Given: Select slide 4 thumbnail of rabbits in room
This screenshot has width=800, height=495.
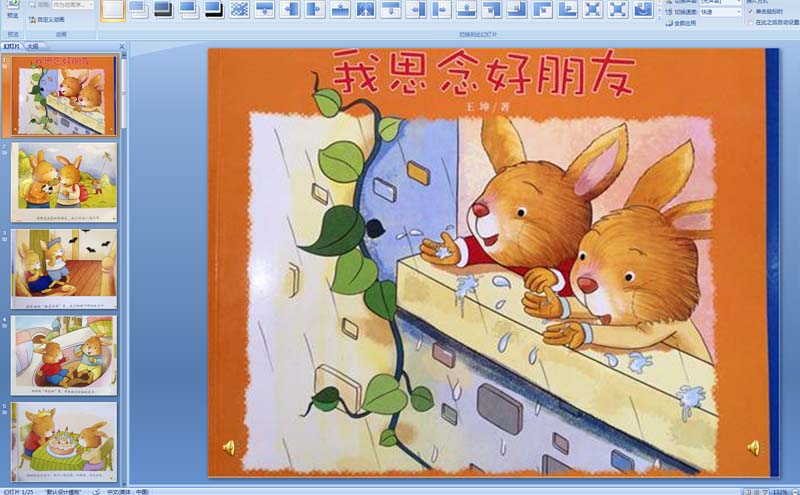Looking at the screenshot, I should point(64,356).
